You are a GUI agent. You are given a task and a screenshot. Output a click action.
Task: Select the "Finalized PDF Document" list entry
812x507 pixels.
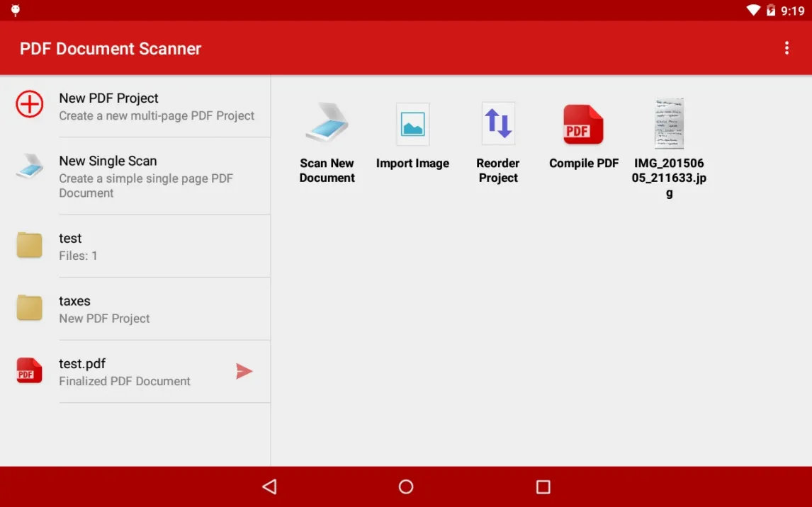tap(125, 381)
